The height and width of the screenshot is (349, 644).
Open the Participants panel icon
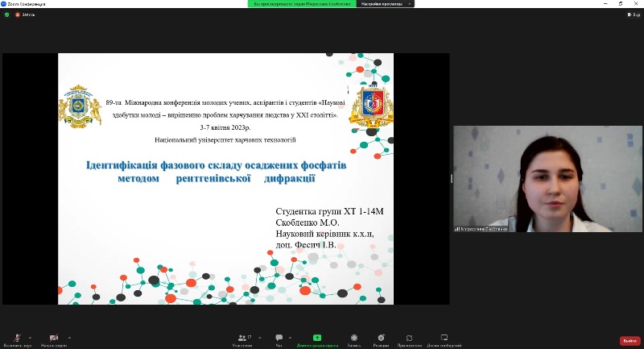[x=242, y=338]
